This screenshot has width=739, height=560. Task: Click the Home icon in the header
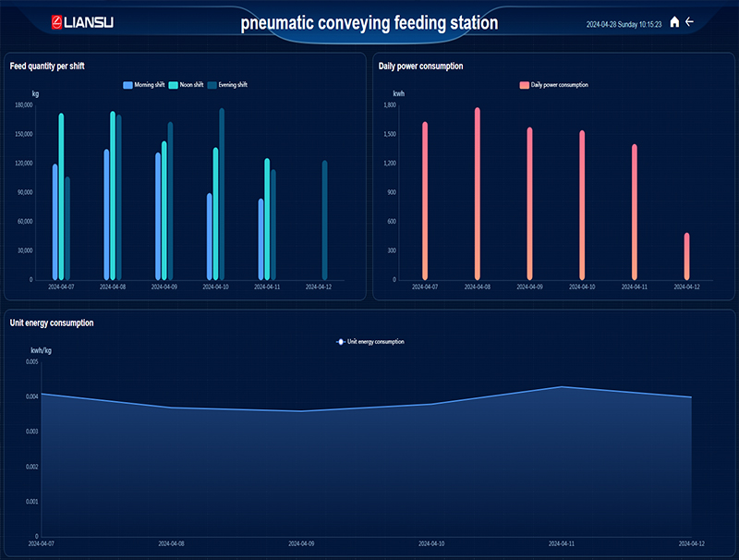click(674, 22)
